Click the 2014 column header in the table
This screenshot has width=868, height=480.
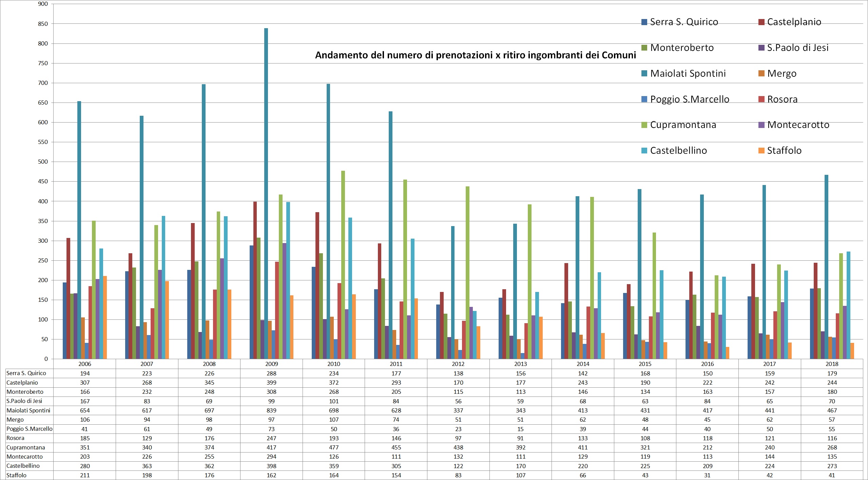point(583,364)
